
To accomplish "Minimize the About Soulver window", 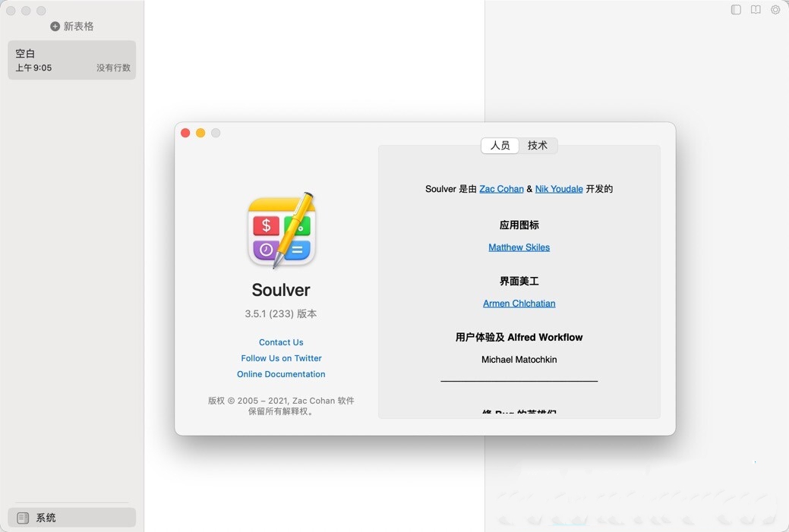I will click(x=200, y=133).
